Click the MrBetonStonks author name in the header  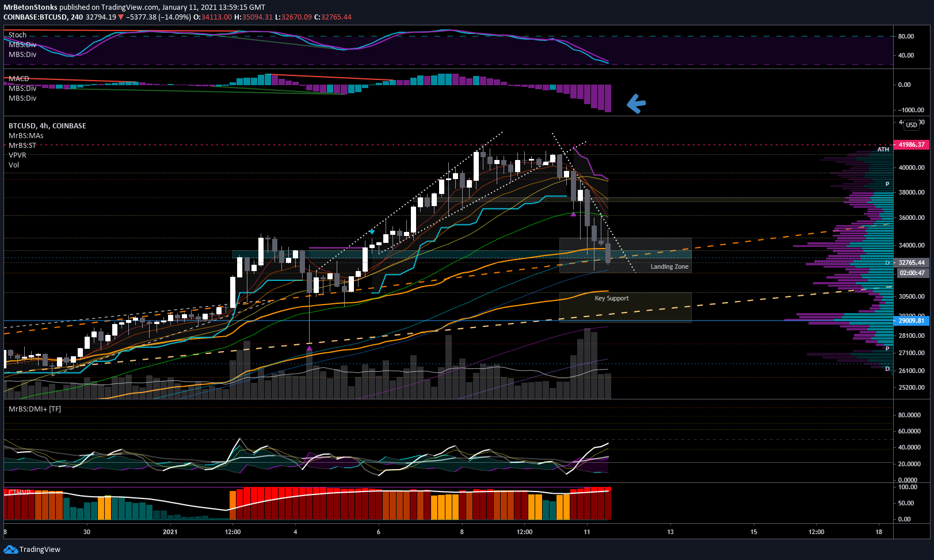click(31, 7)
